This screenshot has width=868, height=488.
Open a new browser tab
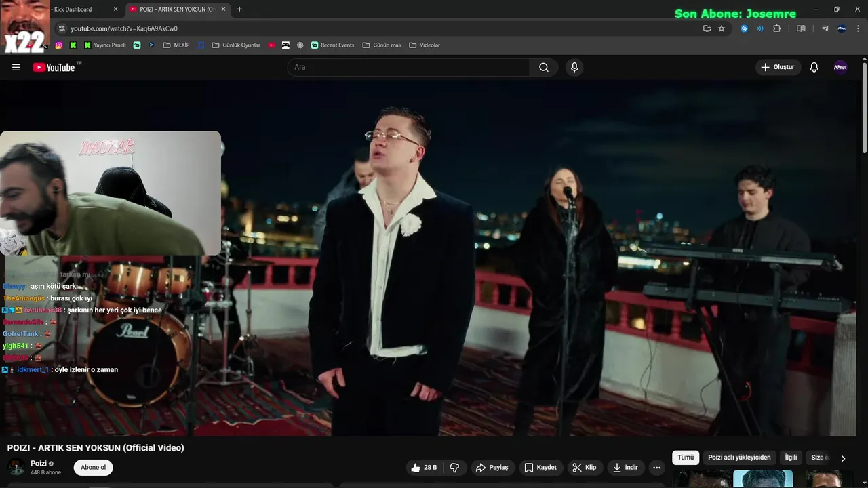tap(239, 9)
